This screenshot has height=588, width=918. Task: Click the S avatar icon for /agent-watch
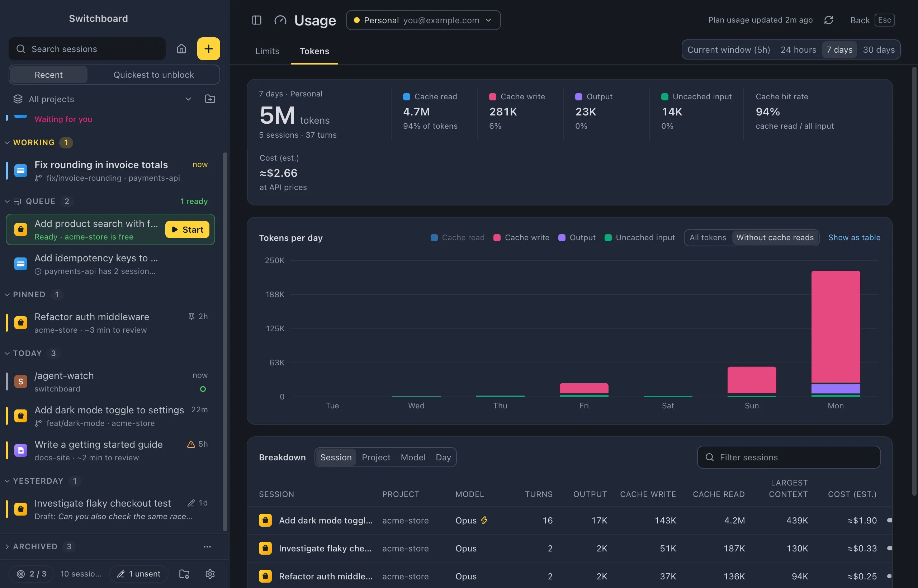click(21, 381)
